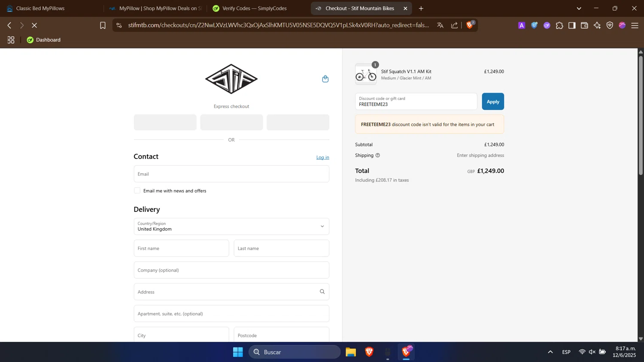This screenshot has width=644, height=362.
Task: Open the extensions puzzle-piece menu
Action: 559,26
